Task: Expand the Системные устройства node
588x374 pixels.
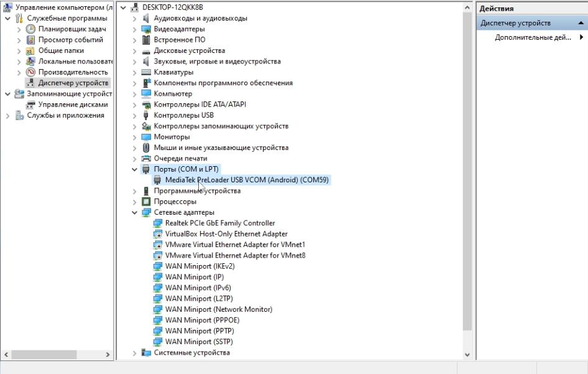Action: click(x=134, y=353)
